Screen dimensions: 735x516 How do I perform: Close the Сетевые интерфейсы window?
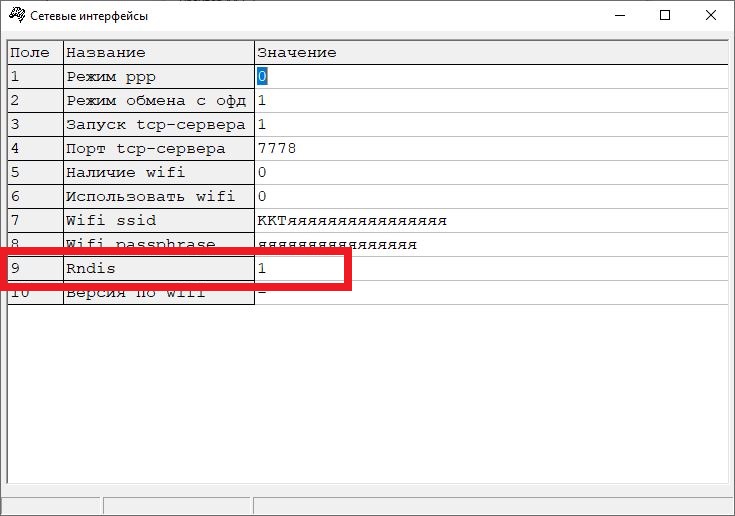pos(711,15)
